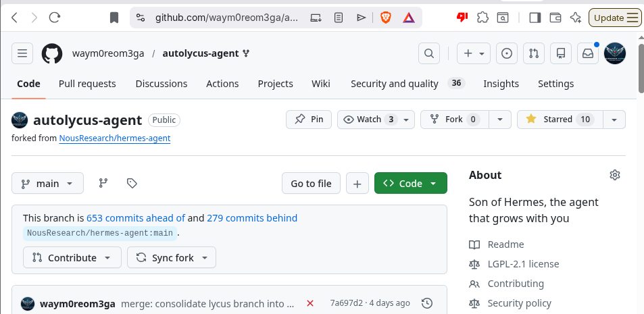
Task: Open Pull requests icon in GitHub header
Action: tap(534, 53)
